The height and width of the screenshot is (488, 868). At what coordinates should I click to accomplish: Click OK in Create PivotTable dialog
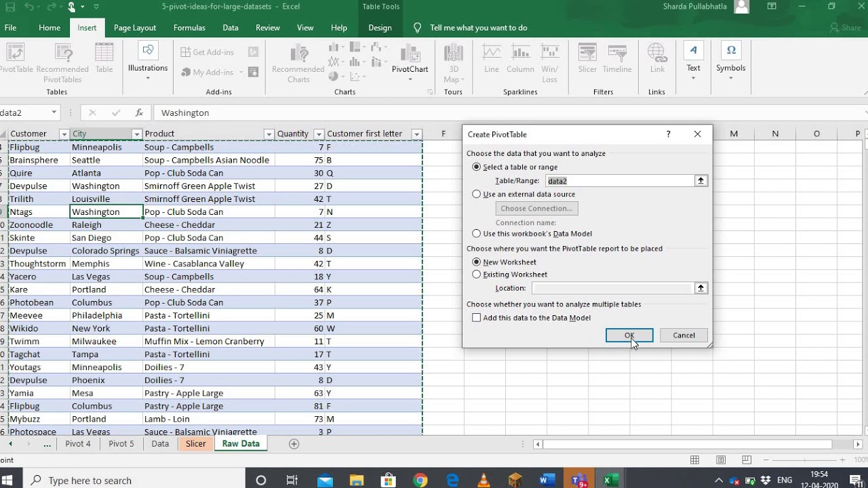[x=629, y=335]
